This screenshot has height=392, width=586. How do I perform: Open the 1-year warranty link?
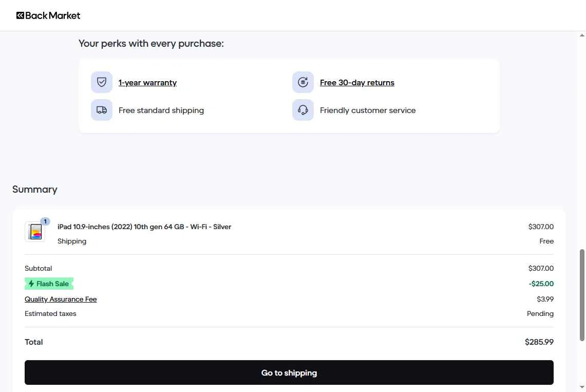coord(147,83)
